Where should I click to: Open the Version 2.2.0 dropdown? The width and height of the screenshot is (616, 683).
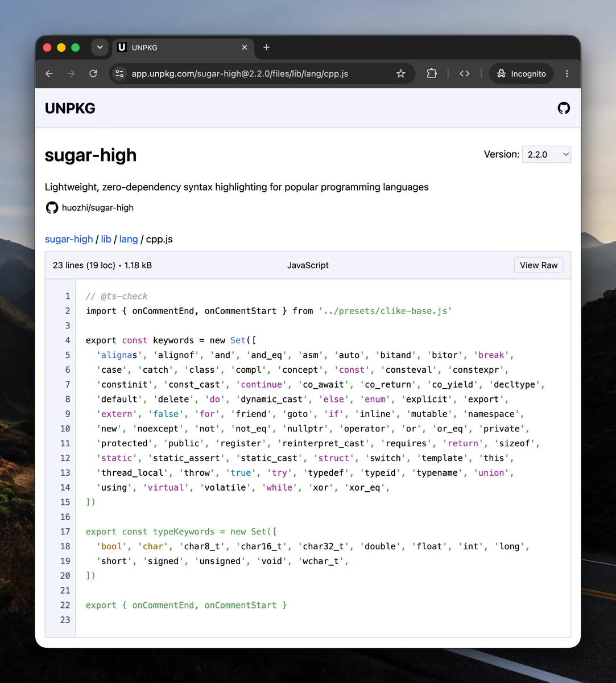(x=547, y=154)
